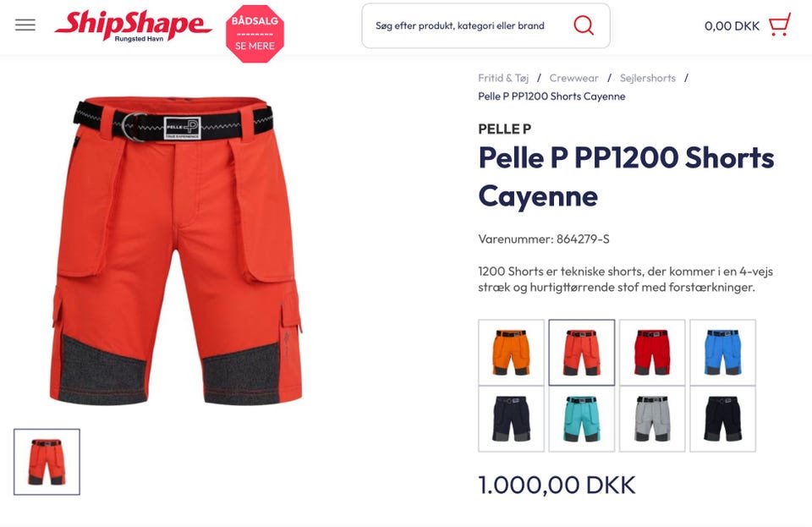Open the hamburger navigation menu

(x=25, y=25)
